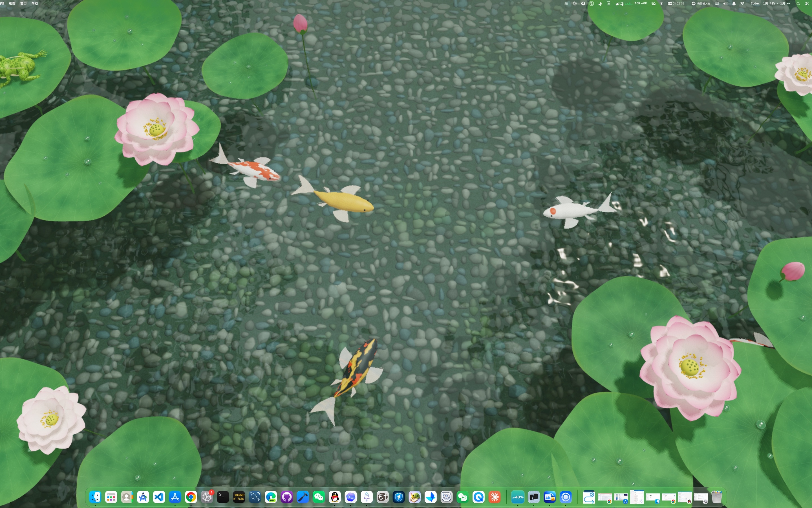The width and height of the screenshot is (812, 508).
Task: Open the 窗口 menu
Action: click(x=23, y=3)
